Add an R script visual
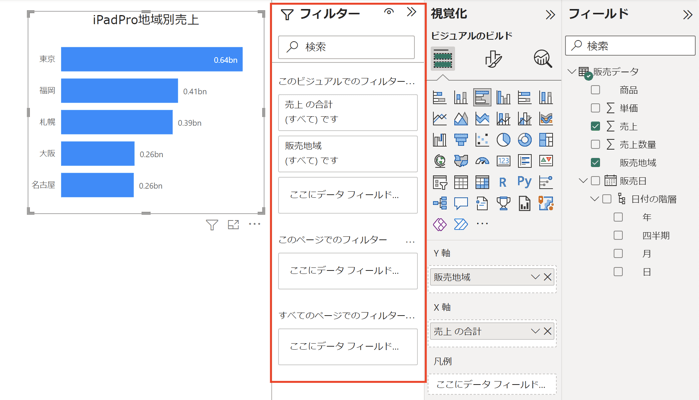 click(503, 182)
